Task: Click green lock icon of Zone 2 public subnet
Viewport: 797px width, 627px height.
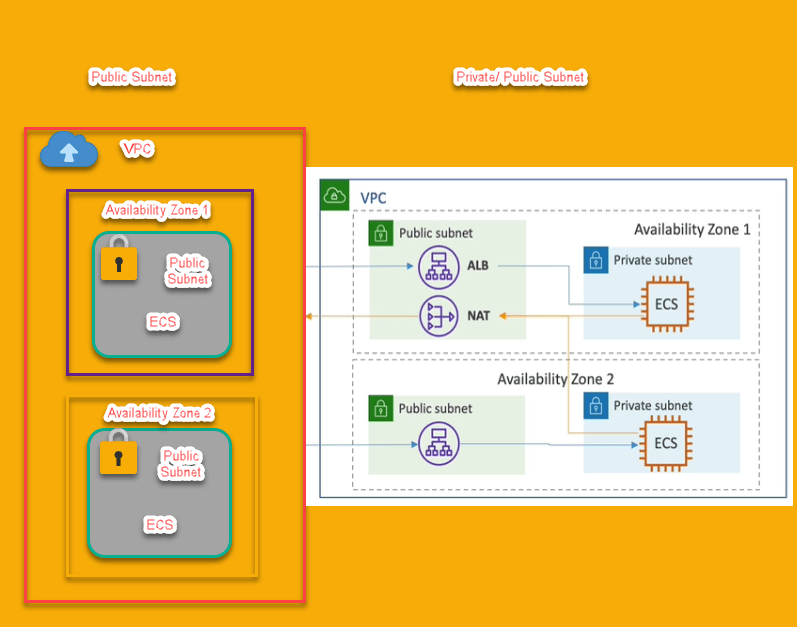Action: click(381, 408)
